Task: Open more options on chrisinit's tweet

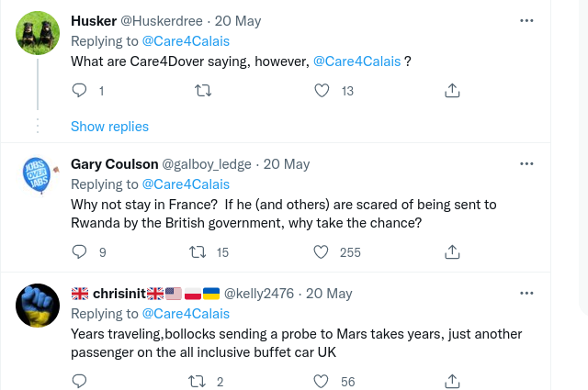Action: (526, 293)
